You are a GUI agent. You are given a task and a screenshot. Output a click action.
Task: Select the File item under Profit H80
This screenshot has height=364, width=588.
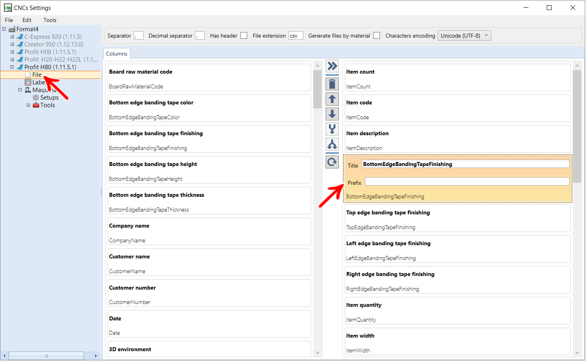pyautogui.click(x=37, y=75)
